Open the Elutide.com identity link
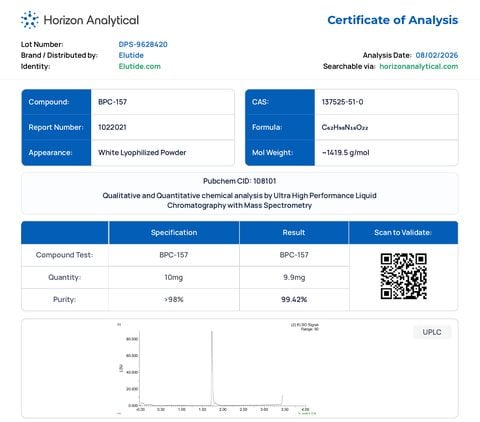 pos(139,66)
